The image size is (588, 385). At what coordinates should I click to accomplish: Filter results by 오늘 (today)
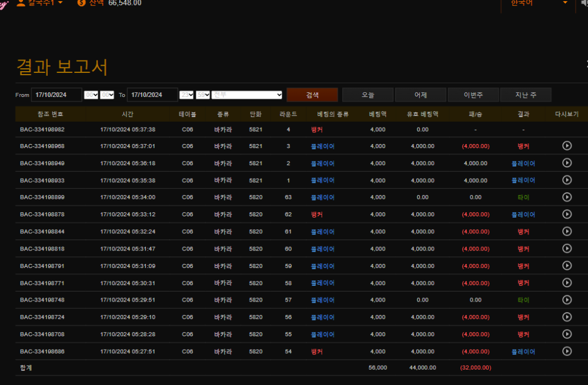coord(367,95)
